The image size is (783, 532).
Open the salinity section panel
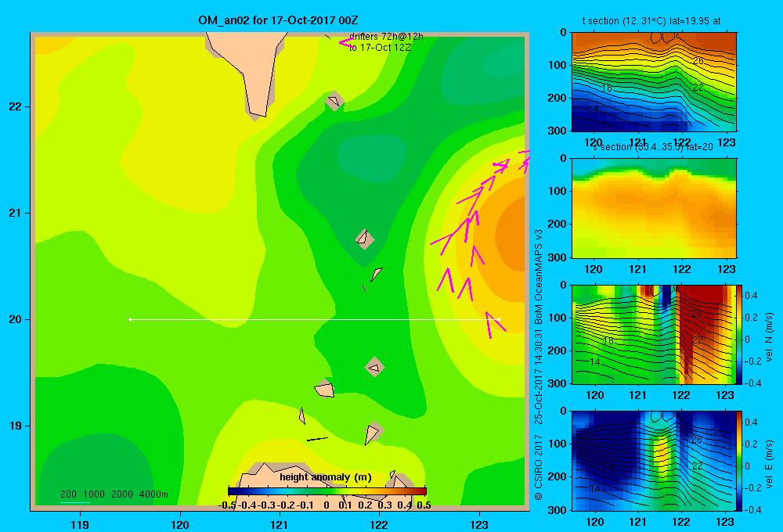(x=654, y=208)
